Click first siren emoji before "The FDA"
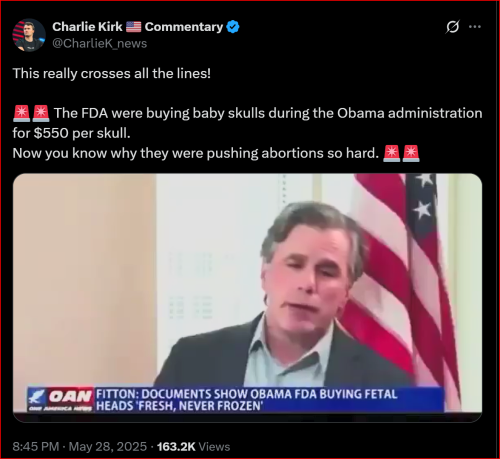 pos(21,113)
